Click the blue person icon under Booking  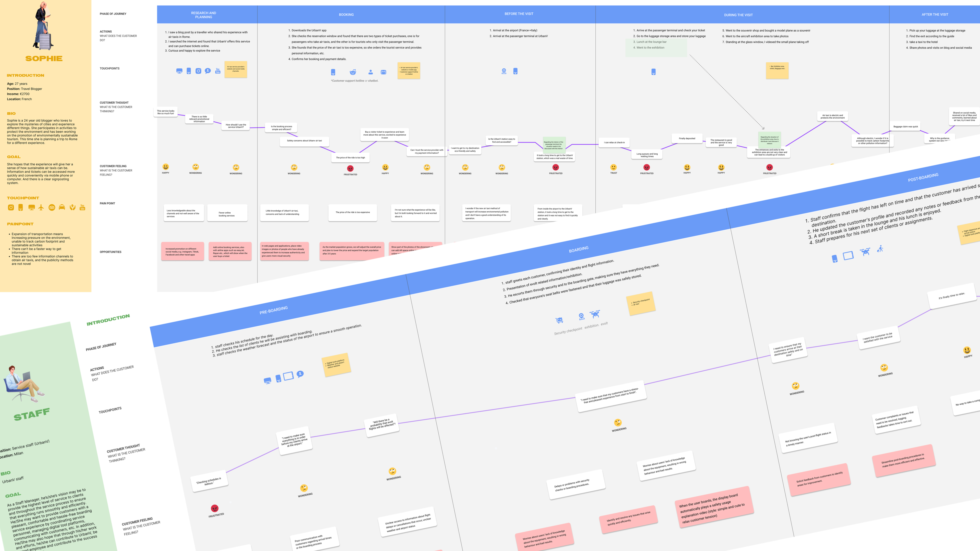[371, 72]
